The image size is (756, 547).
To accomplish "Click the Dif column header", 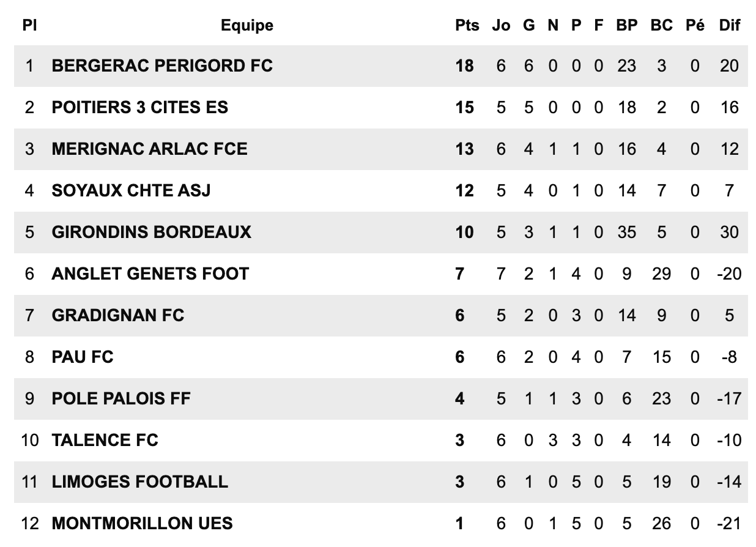I will pos(730,25).
